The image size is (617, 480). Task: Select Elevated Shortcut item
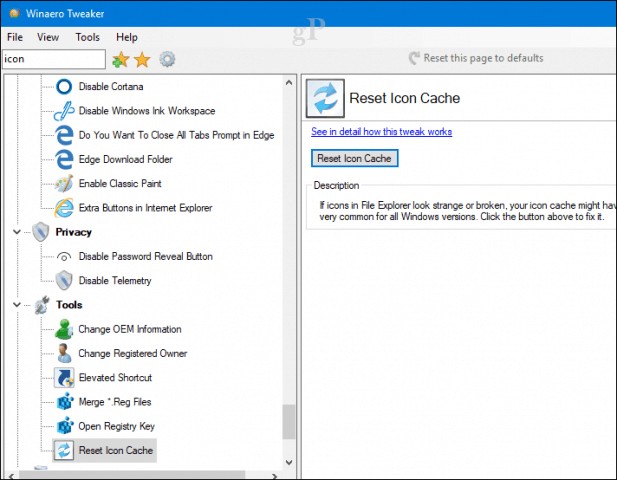115,378
